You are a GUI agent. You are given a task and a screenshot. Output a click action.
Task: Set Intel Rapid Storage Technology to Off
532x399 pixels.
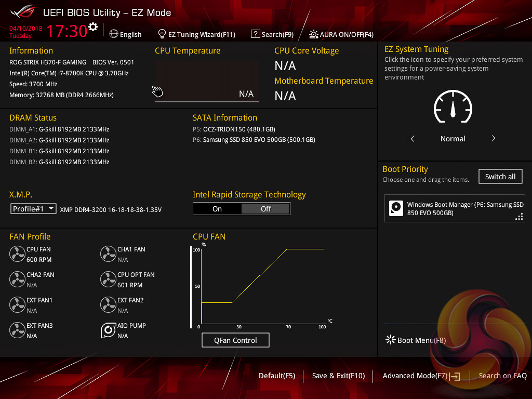point(265,209)
